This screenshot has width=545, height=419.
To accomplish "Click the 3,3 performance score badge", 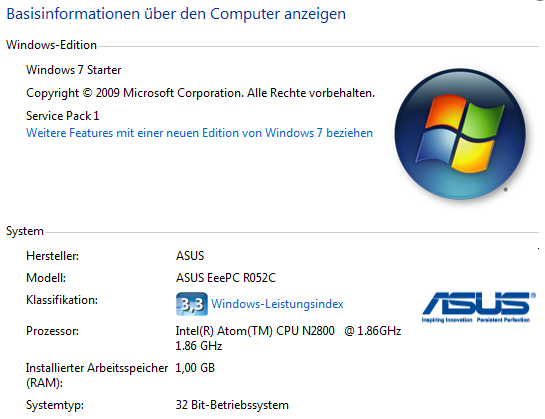I will (192, 304).
